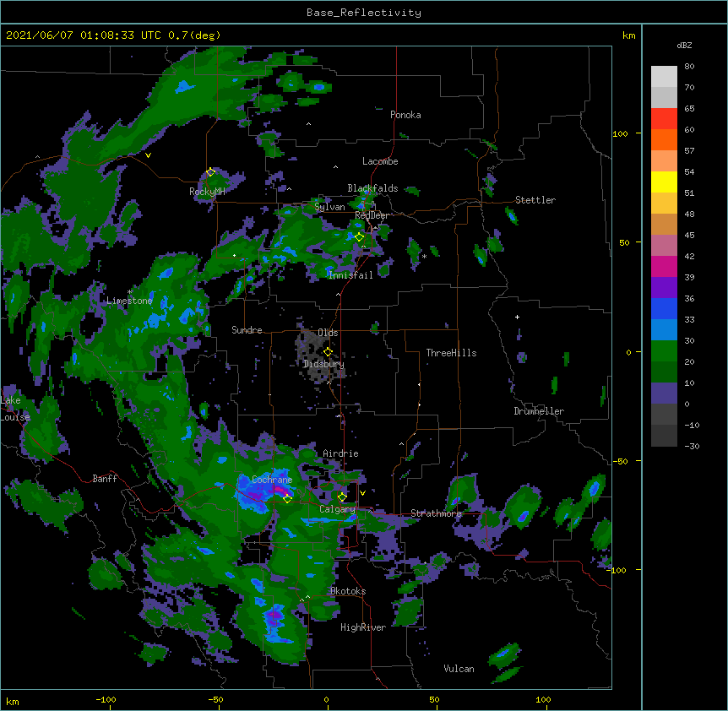Click the Strathmore label

(x=436, y=513)
